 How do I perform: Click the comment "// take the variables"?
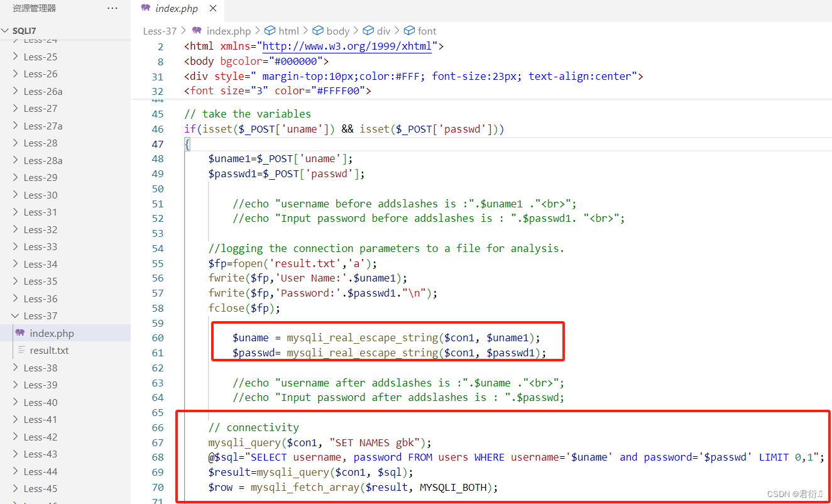click(248, 114)
